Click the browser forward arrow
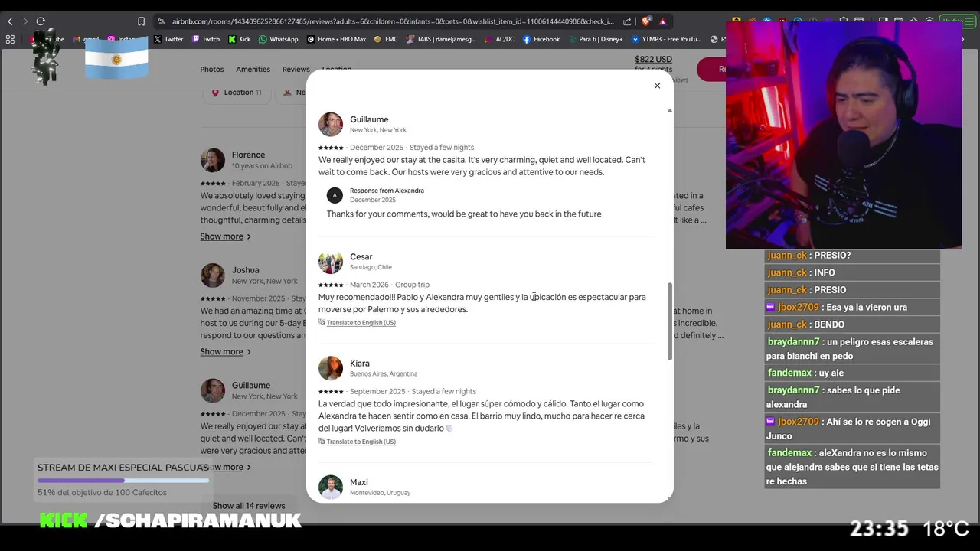The height and width of the screenshot is (551, 980). pos(24,21)
